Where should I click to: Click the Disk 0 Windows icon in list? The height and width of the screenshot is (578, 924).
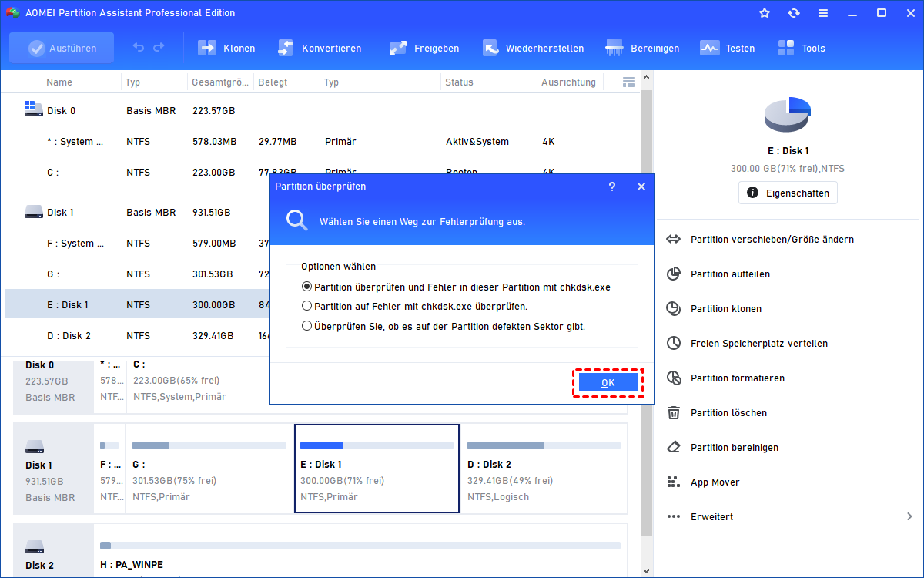click(33, 109)
